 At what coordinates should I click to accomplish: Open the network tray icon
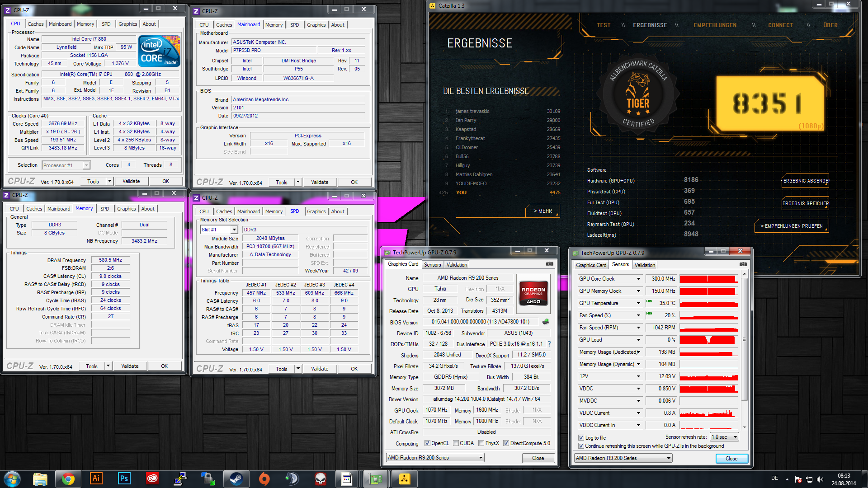[809, 479]
